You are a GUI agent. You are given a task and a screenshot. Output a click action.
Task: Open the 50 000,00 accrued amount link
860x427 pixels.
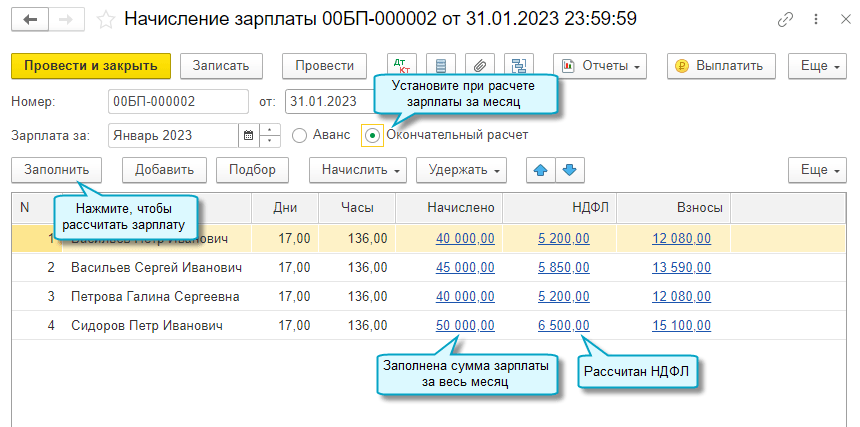(x=465, y=326)
